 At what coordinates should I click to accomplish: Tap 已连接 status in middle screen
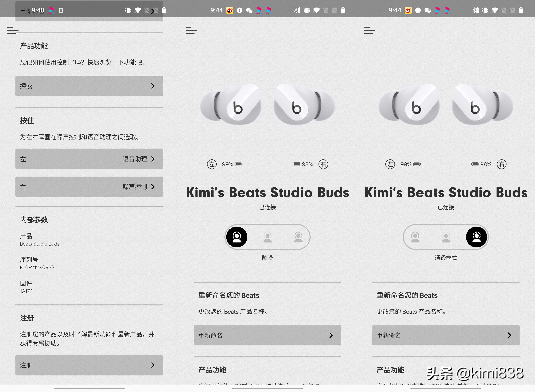pos(267,207)
